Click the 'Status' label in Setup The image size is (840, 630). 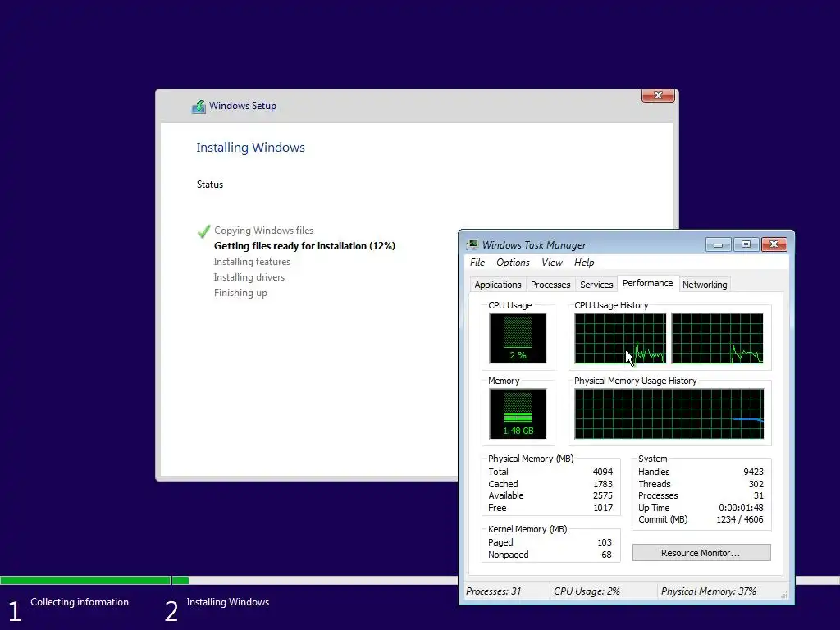point(209,185)
